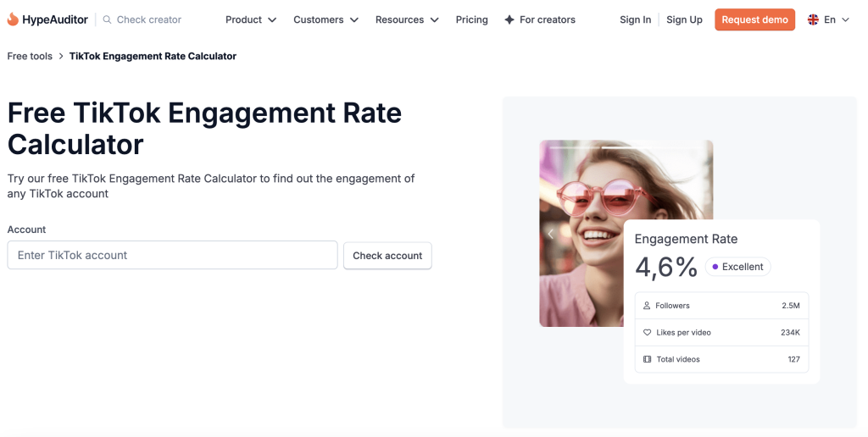Click the HypeAuditor wordmark
868x437 pixels.
pos(55,20)
